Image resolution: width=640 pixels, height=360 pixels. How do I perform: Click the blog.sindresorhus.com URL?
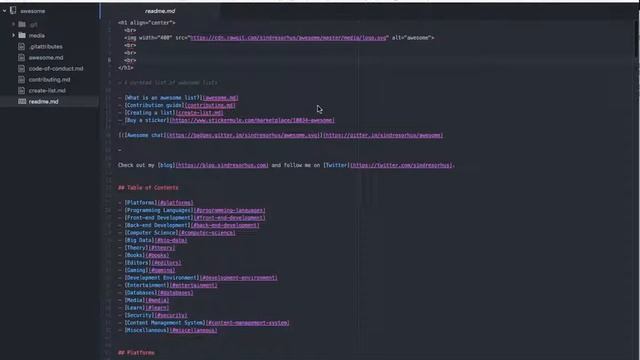(x=222, y=165)
